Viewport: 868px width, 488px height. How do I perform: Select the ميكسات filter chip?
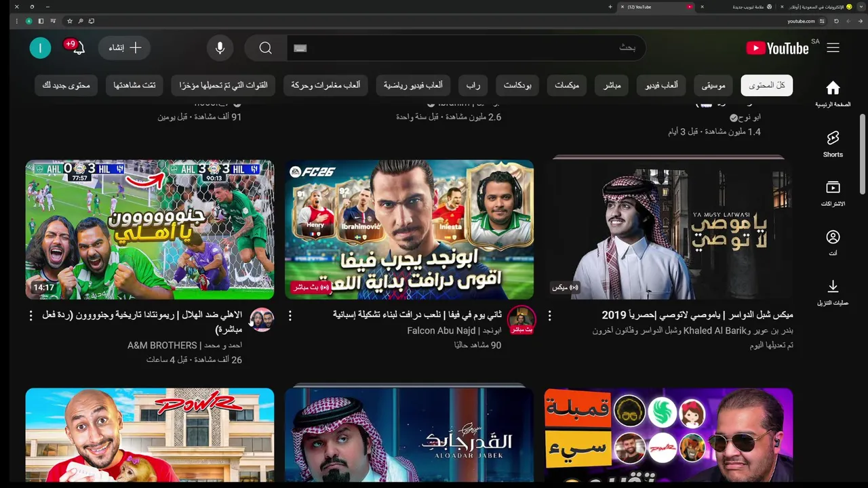point(567,85)
